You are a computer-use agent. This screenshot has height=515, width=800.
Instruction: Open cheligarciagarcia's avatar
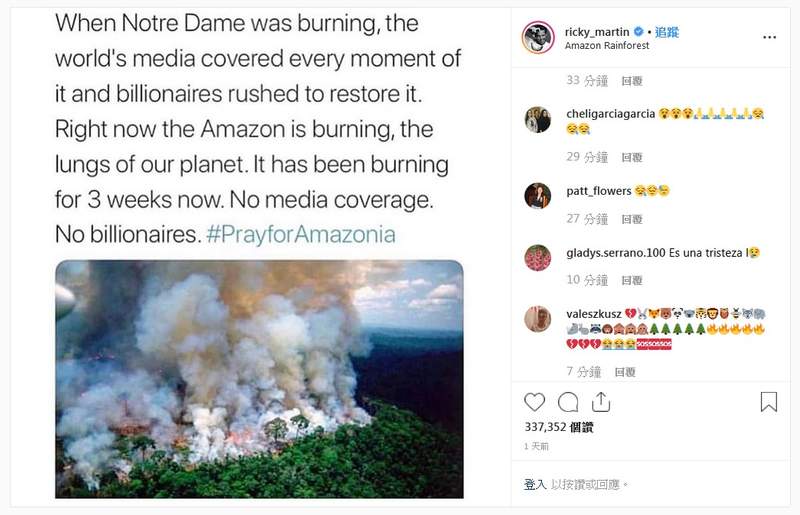(x=538, y=120)
